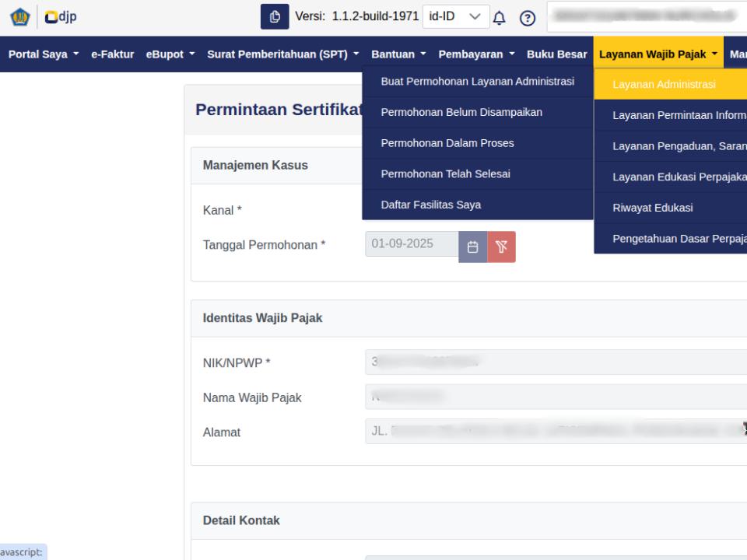Select Layanan Administrasi submenu item

(670, 84)
